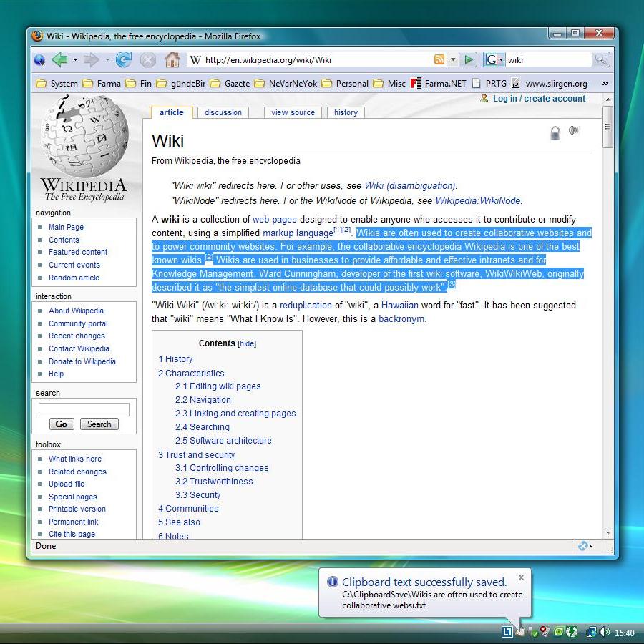Expand the address bar URL history dropdown
This screenshot has height=644, width=644.
[453, 60]
